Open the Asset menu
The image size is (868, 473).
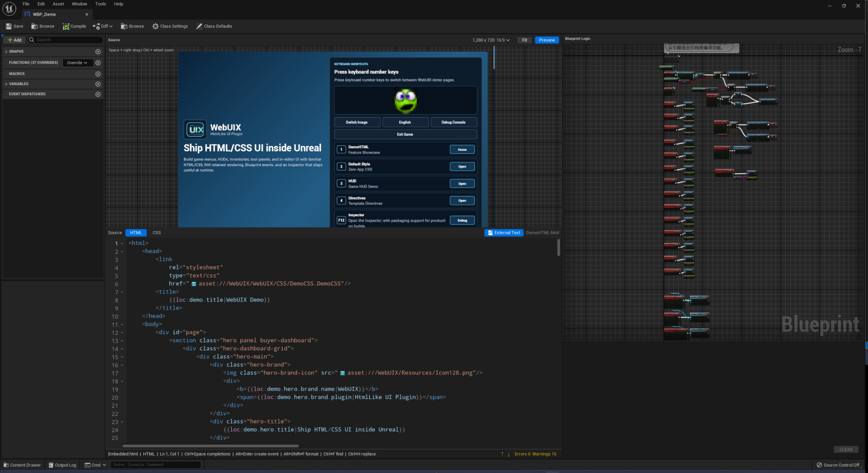[x=58, y=4]
